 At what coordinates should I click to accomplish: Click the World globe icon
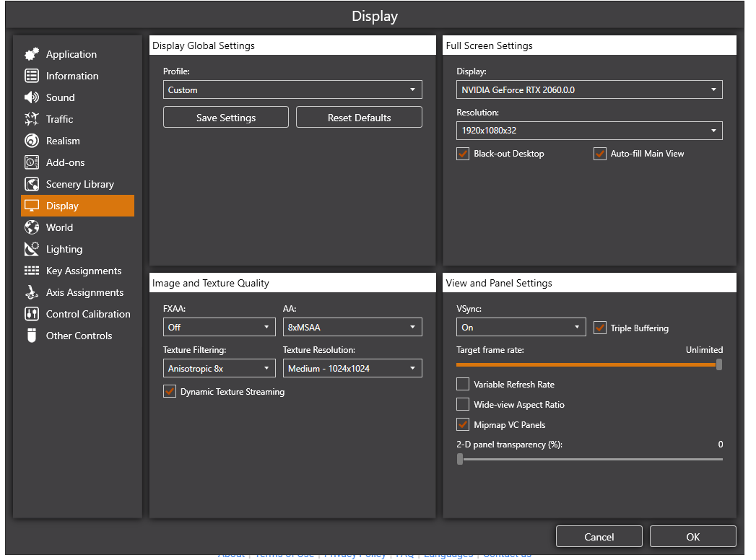point(32,227)
